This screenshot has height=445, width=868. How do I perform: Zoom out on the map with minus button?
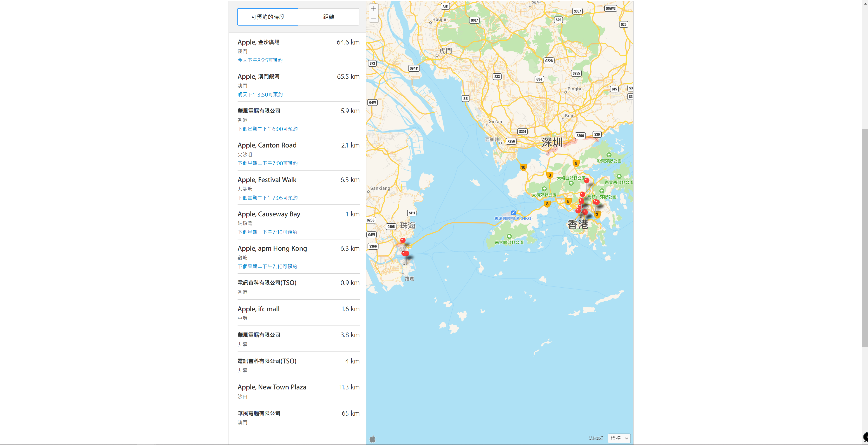coord(374,18)
